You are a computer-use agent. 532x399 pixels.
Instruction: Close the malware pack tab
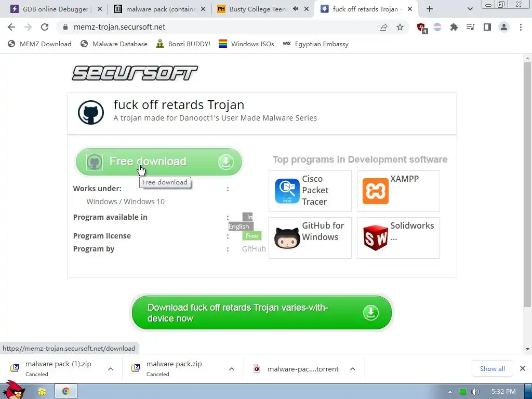(203, 9)
